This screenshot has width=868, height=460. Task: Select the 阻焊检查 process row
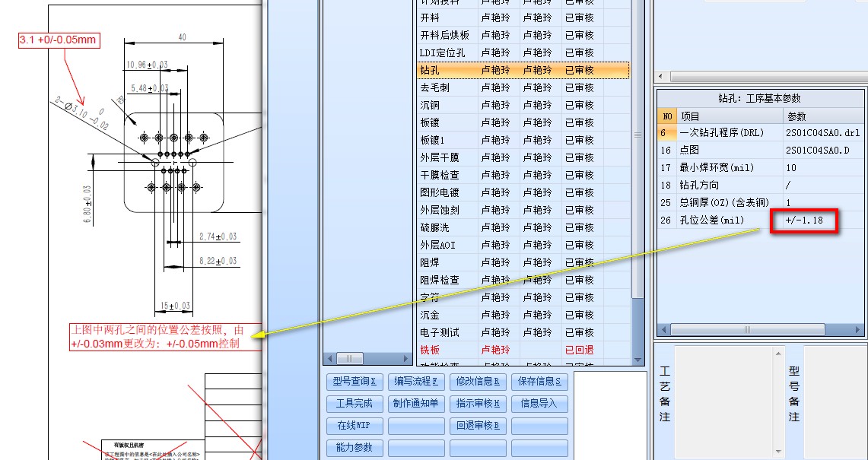[523, 280]
